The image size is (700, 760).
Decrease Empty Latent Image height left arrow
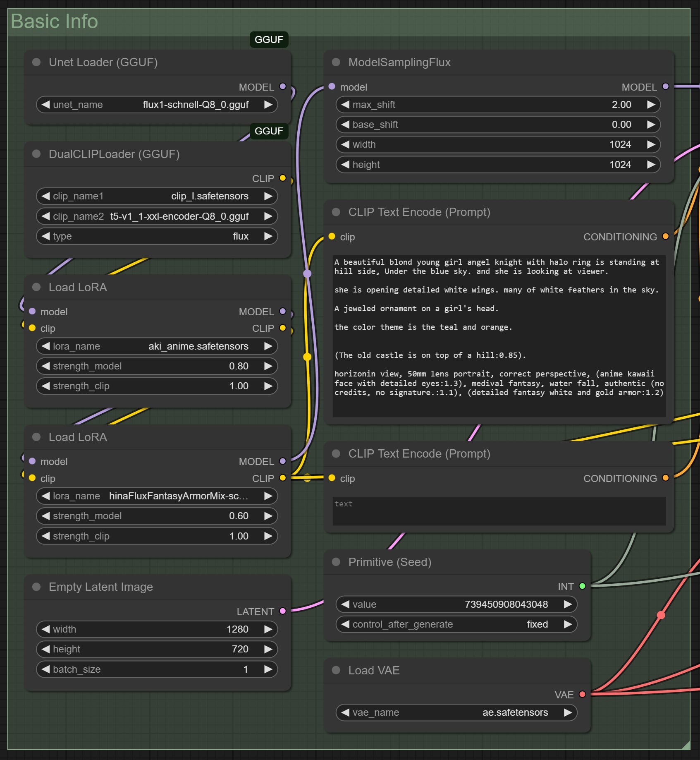[45, 649]
